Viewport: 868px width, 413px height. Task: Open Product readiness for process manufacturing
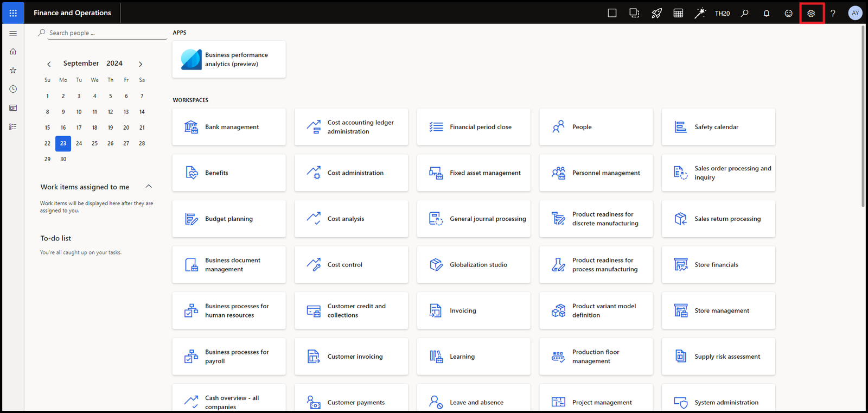[596, 265]
